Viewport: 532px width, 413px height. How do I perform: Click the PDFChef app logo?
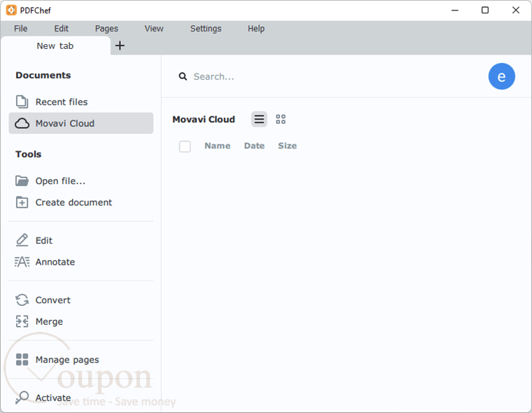11,10
